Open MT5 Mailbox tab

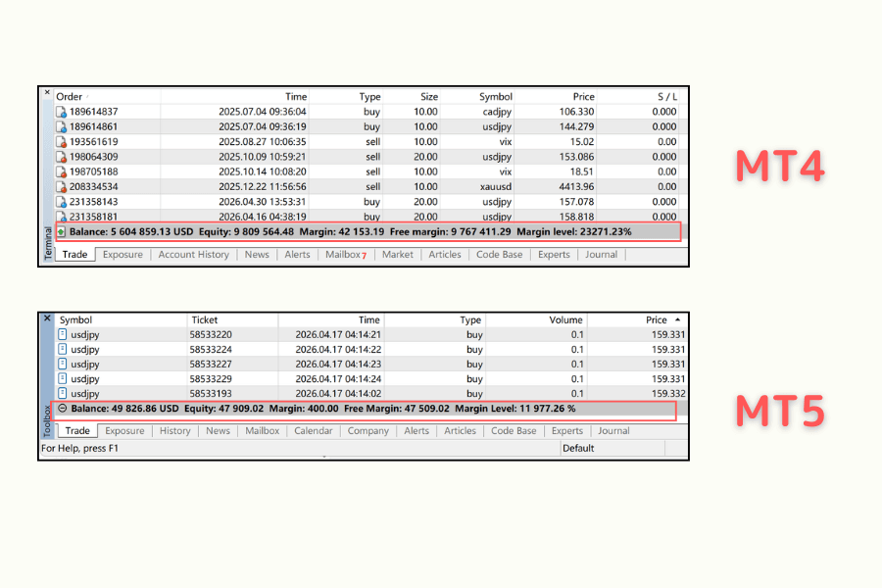pyautogui.click(x=262, y=430)
